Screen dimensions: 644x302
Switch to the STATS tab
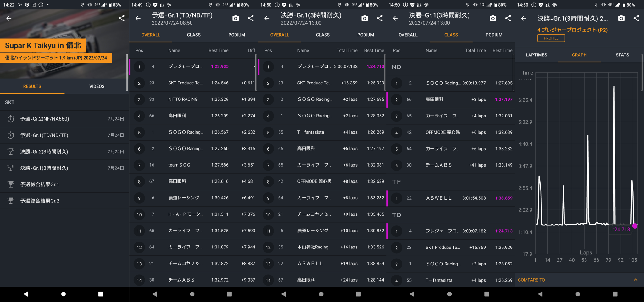622,55
